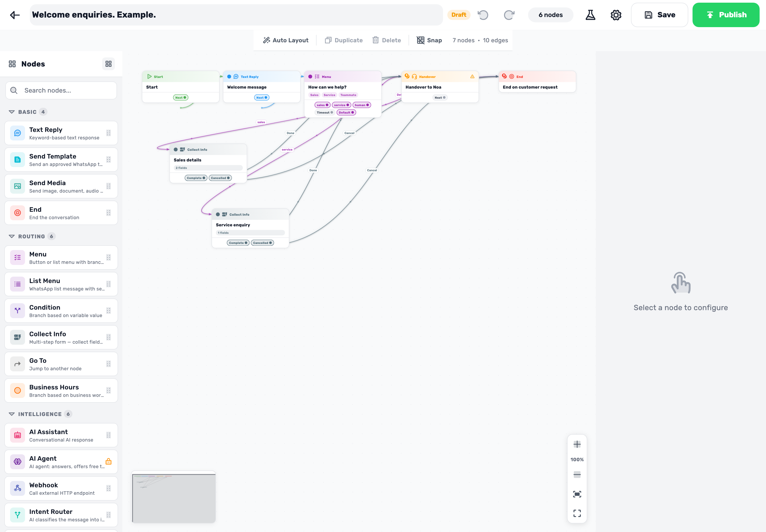Image resolution: width=766 pixels, height=532 pixels.
Task: Click the Search nodes field
Action: (61, 91)
